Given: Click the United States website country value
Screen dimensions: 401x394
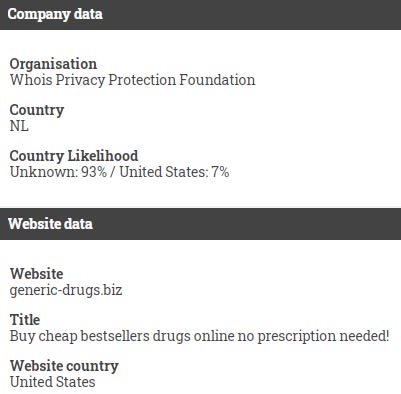Looking at the screenshot, I should coord(52,382).
